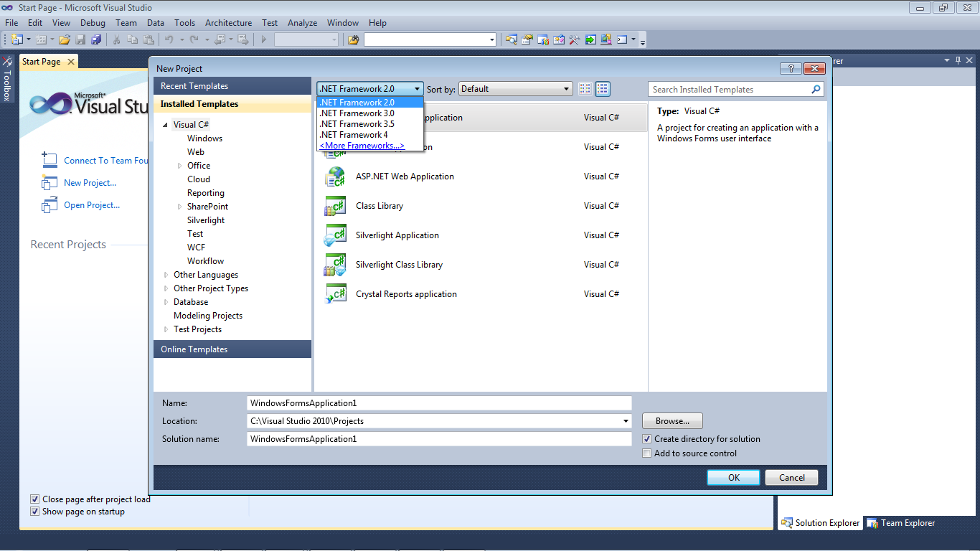
Task: Expand the Test Projects tree node
Action: (x=166, y=329)
